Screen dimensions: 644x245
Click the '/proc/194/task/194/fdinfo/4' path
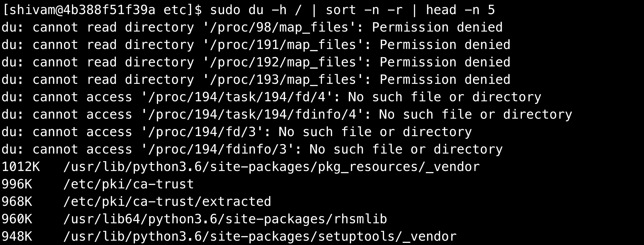(x=256, y=115)
